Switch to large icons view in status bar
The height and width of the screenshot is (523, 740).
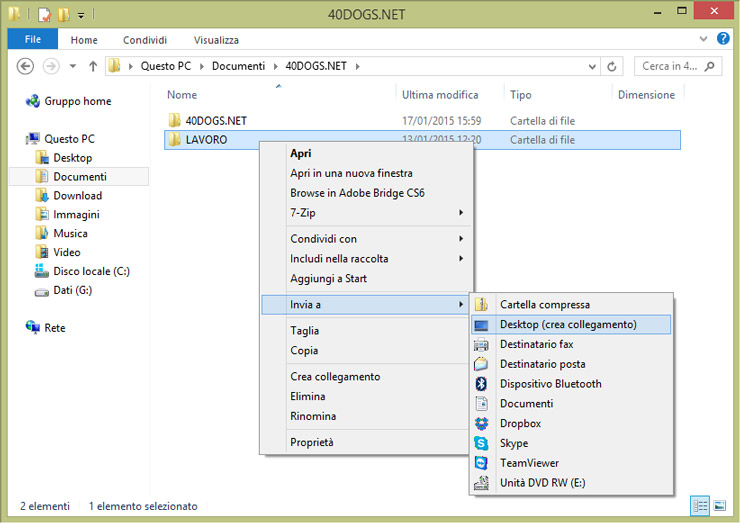[719, 506]
